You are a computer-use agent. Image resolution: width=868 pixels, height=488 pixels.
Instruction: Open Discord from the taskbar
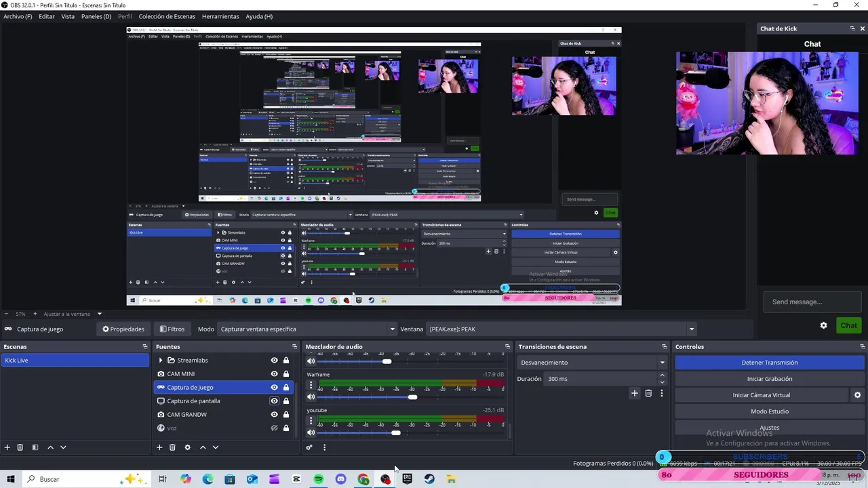coord(340,479)
